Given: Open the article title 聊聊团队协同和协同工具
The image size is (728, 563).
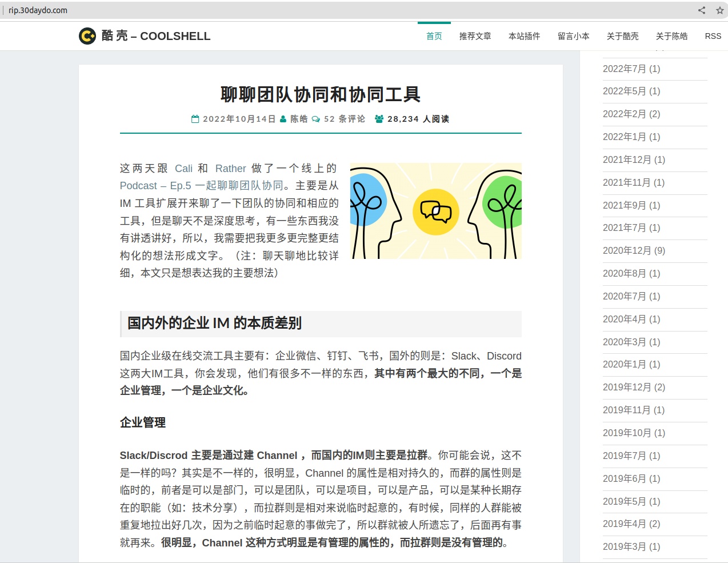Looking at the screenshot, I should (321, 94).
